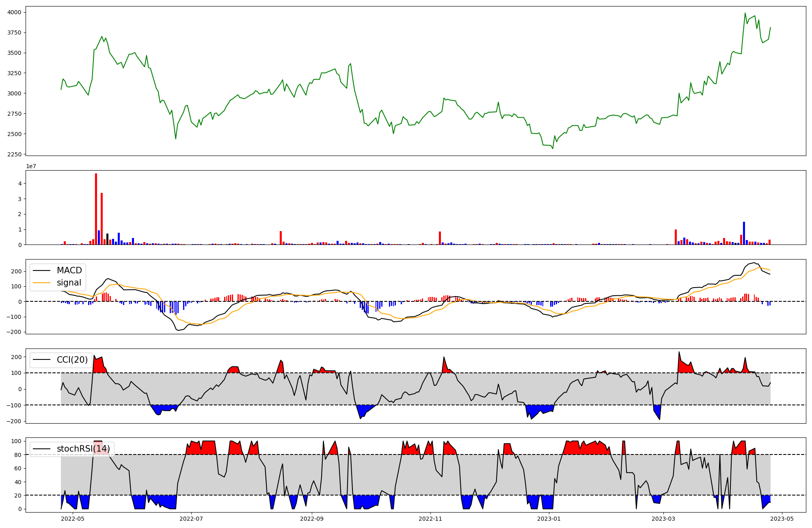This screenshot has width=812, height=528.
Task: Click the 2022-05 date tick label
Action: 73,519
